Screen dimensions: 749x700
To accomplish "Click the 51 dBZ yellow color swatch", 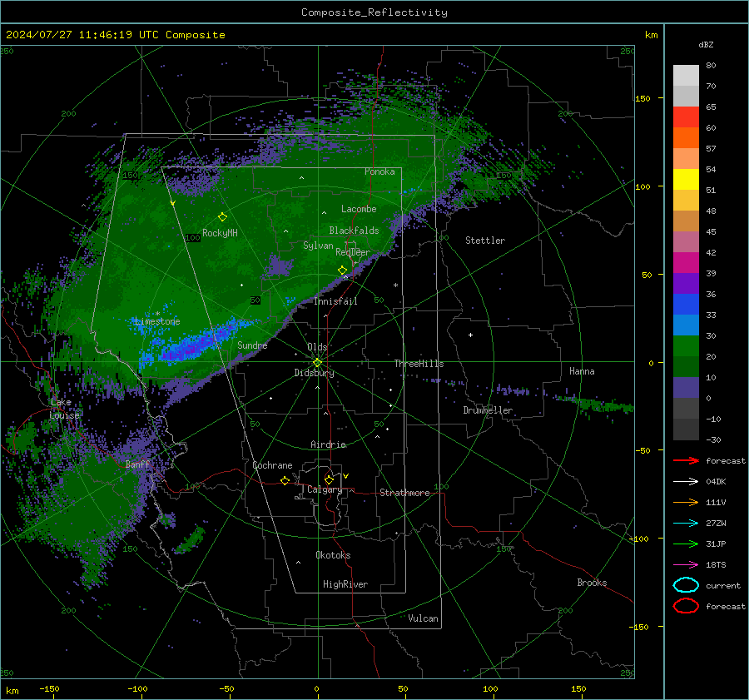I will click(686, 179).
